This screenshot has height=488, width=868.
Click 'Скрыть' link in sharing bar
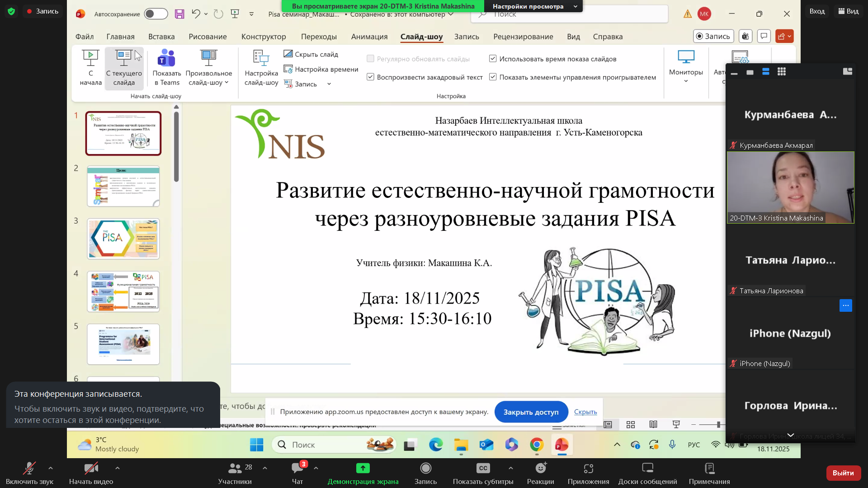coord(585,412)
